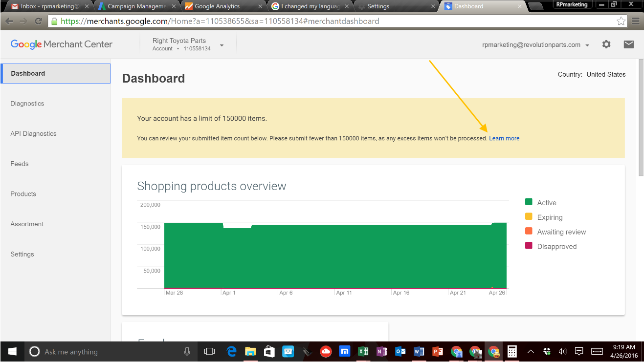Screen dimensions: 644x362
Task: Click the Expiring legend yellow swatch
Action: point(529,217)
